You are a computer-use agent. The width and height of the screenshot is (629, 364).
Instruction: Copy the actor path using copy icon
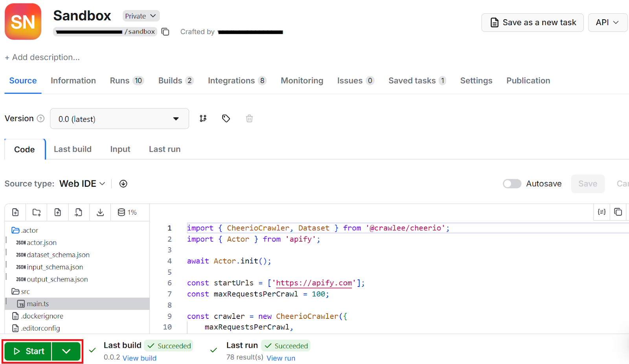(x=166, y=32)
